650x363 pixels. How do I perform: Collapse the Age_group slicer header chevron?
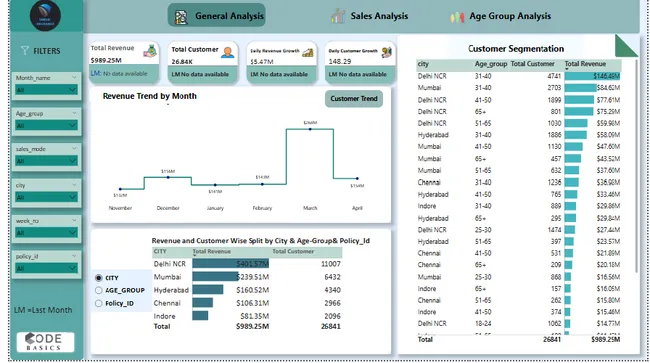click(74, 113)
